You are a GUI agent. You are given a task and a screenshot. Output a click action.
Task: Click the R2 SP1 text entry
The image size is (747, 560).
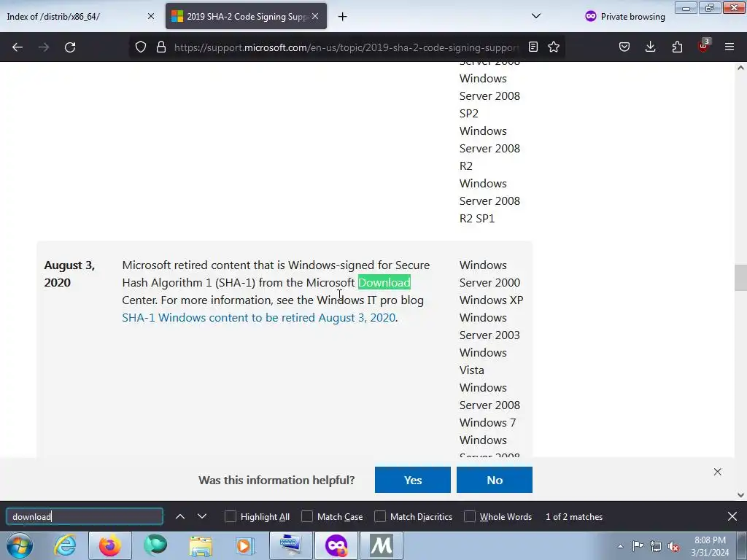[x=477, y=219]
